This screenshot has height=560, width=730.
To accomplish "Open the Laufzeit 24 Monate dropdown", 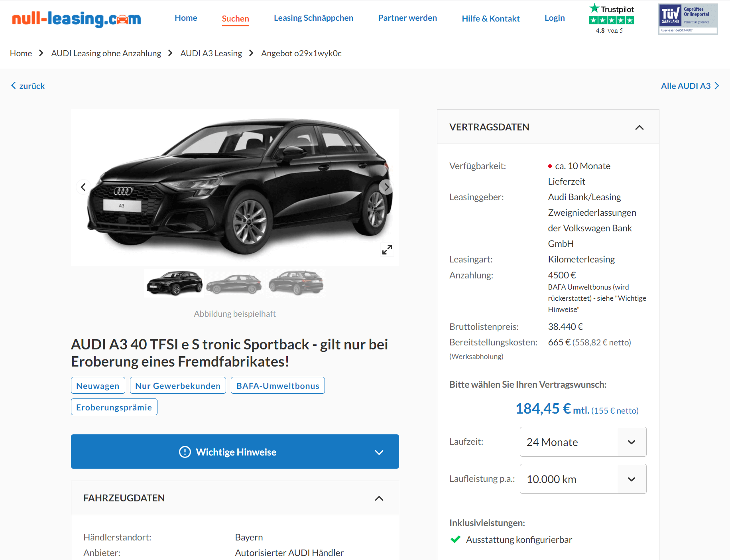I will tap(583, 442).
